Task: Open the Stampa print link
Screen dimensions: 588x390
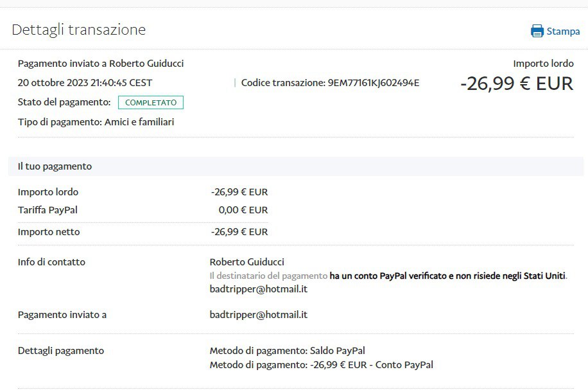Action: tap(562, 31)
